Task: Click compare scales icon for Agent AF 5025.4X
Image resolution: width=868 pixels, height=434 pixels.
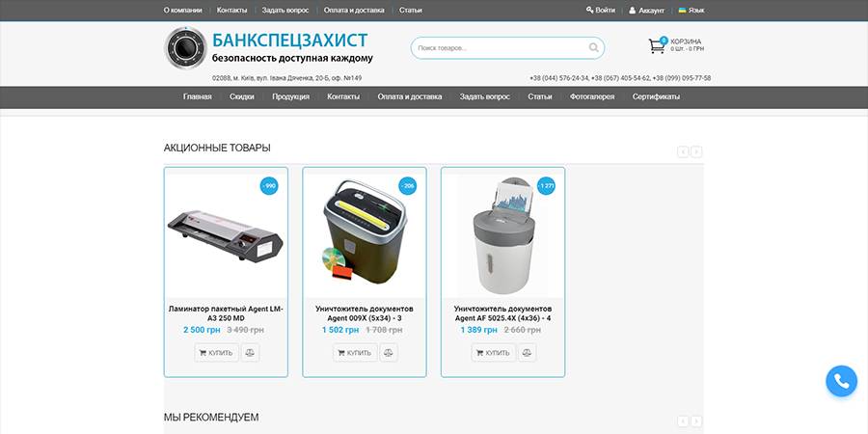Action: [x=527, y=353]
